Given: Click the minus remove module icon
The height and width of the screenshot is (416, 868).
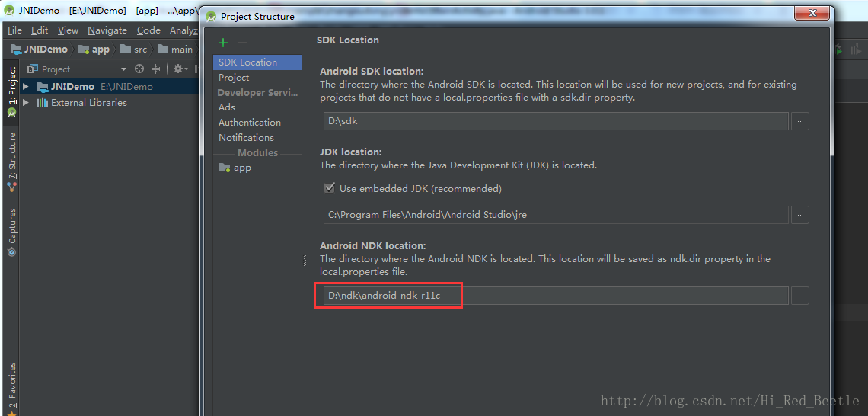Looking at the screenshot, I should click(x=242, y=43).
